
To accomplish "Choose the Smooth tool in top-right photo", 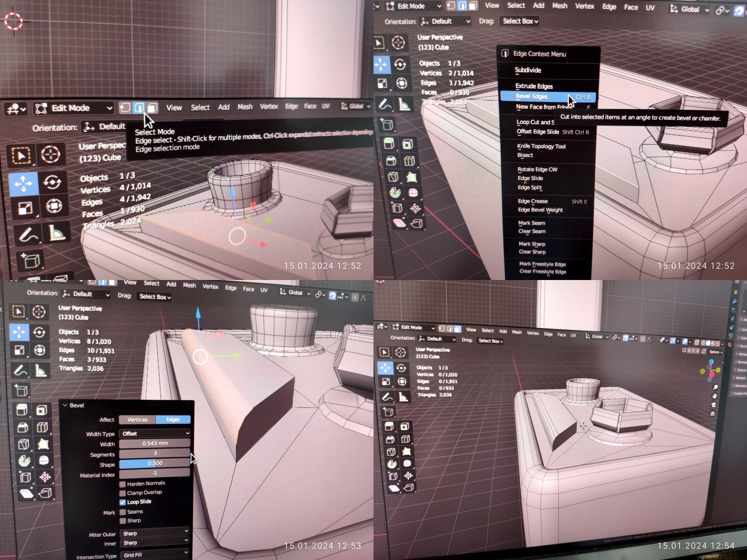I will coord(413,193).
